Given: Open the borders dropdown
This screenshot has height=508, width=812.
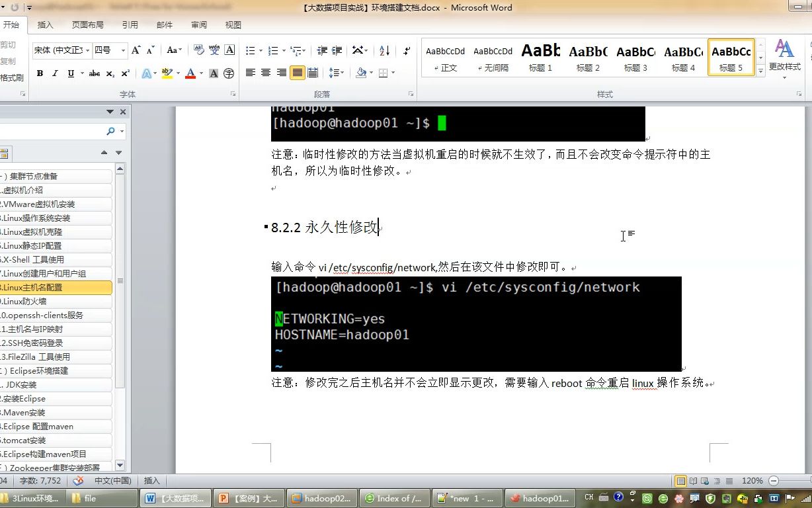Looking at the screenshot, I should coord(392,73).
